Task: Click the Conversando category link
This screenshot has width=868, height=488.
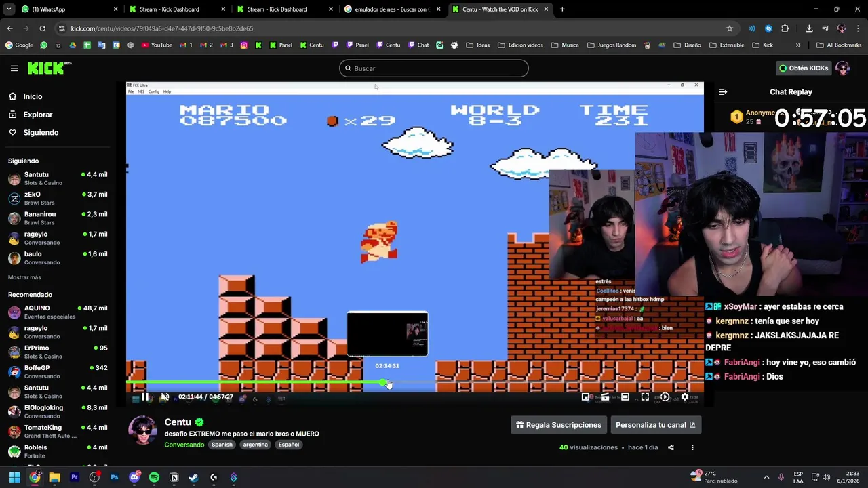Action: [184, 445]
